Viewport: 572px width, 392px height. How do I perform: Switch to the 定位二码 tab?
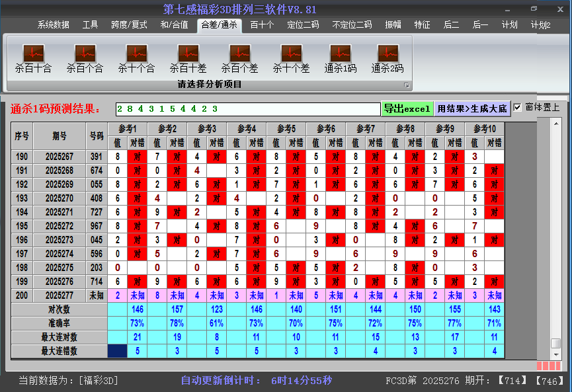click(x=303, y=25)
